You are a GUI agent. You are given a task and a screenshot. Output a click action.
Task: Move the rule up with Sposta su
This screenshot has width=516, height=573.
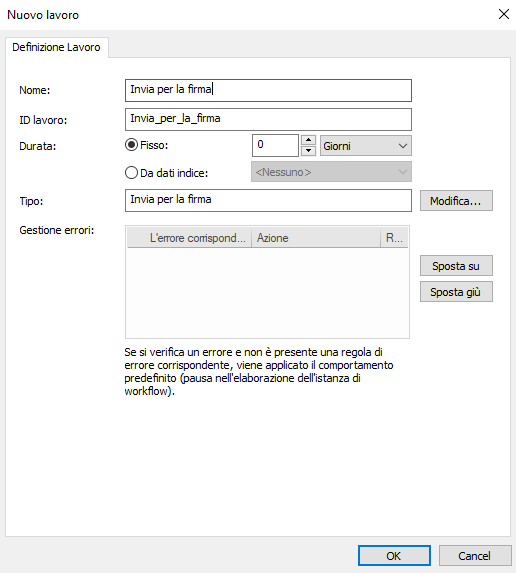456,266
